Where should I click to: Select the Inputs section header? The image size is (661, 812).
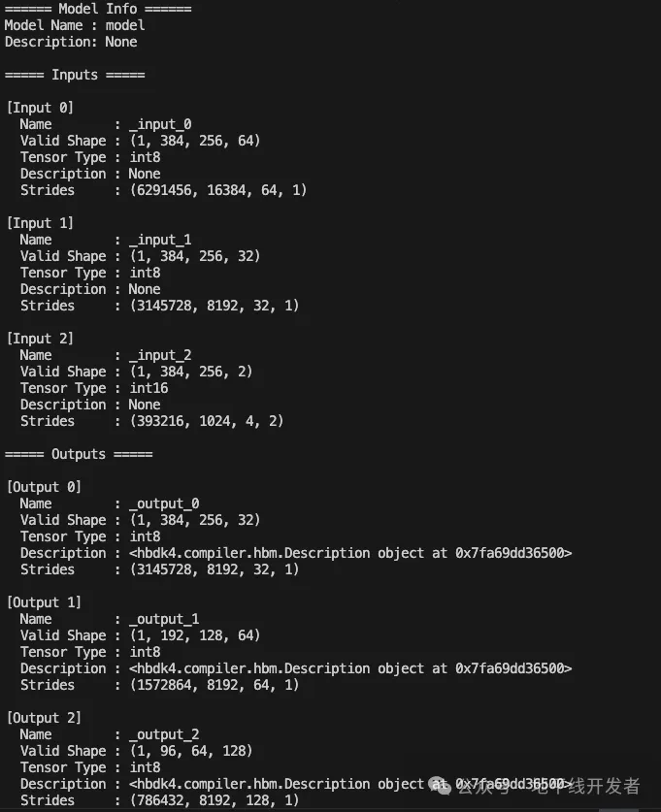75,75
